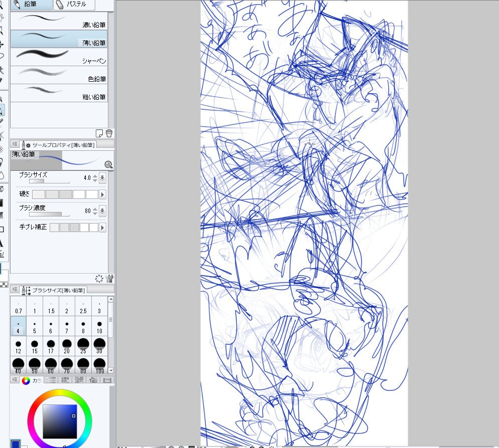Click the ブラシサイズ panel tab
Screen dimensions: 499x448
coord(54,290)
